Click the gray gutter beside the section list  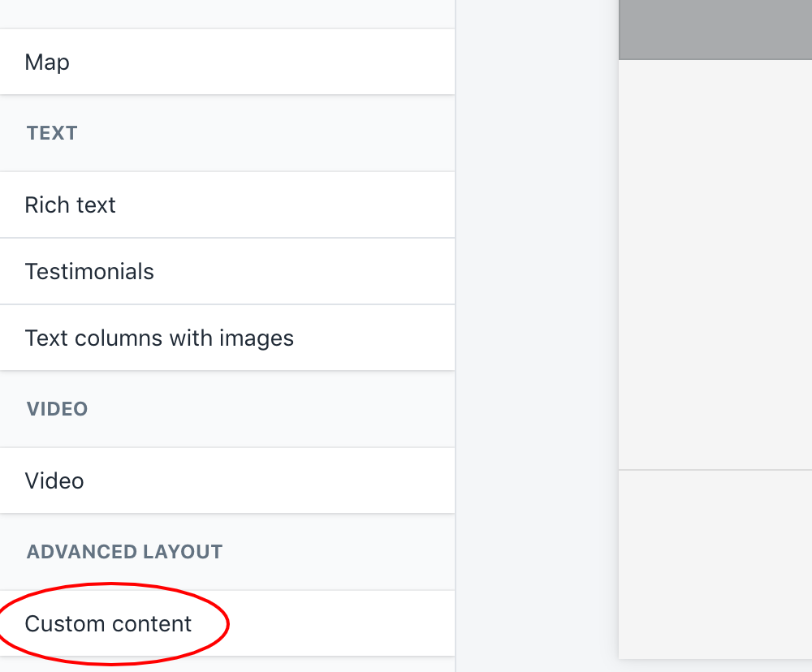536,325
